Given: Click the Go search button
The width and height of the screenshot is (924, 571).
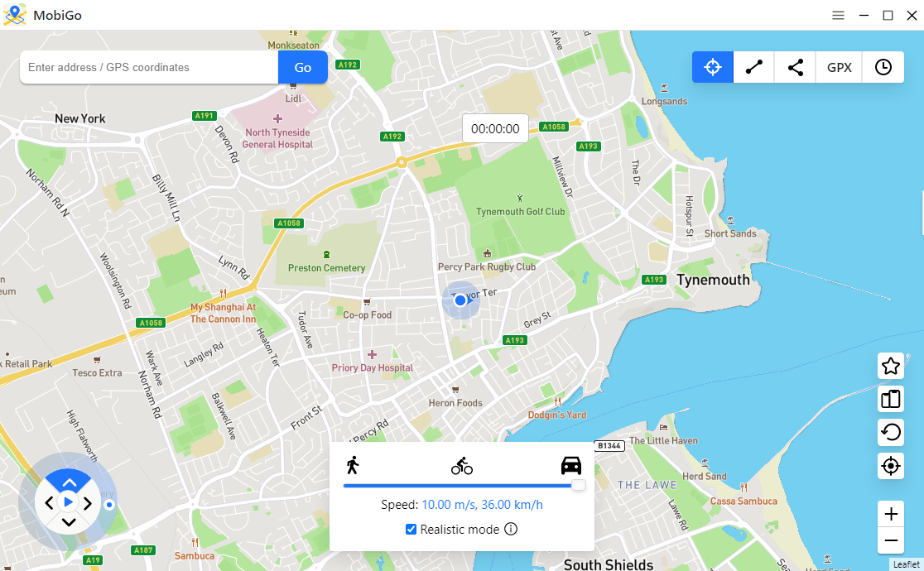Looking at the screenshot, I should tap(303, 67).
